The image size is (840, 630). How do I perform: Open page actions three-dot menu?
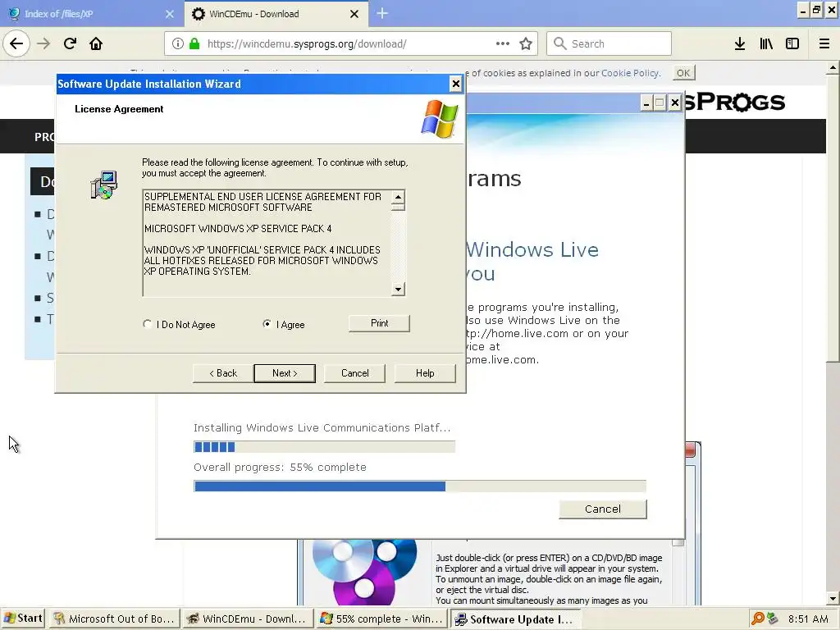coord(503,43)
